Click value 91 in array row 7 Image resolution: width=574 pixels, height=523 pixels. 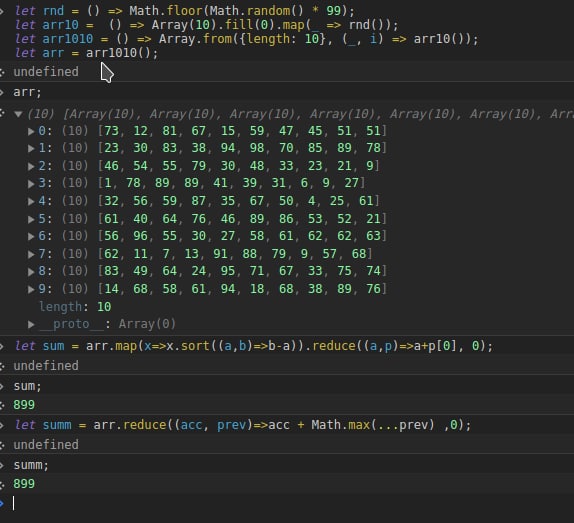(220, 254)
